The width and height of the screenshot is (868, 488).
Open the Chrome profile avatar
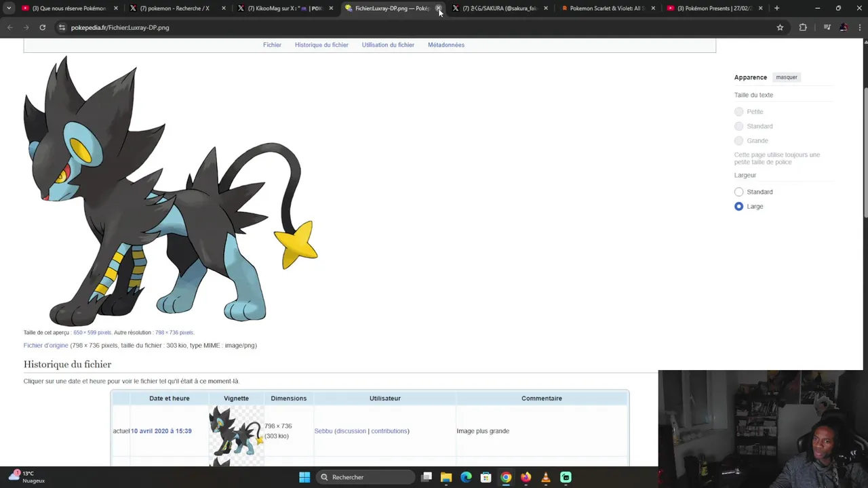click(843, 28)
